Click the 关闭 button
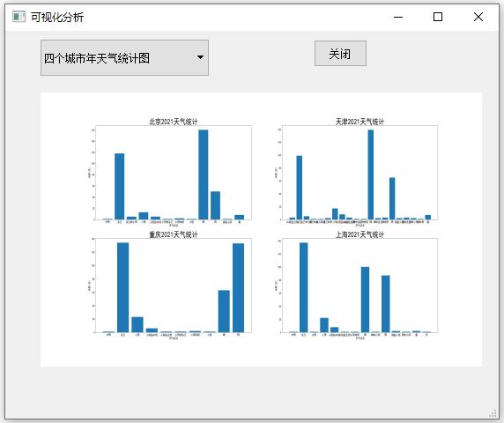This screenshot has width=504, height=423. pyautogui.click(x=340, y=54)
